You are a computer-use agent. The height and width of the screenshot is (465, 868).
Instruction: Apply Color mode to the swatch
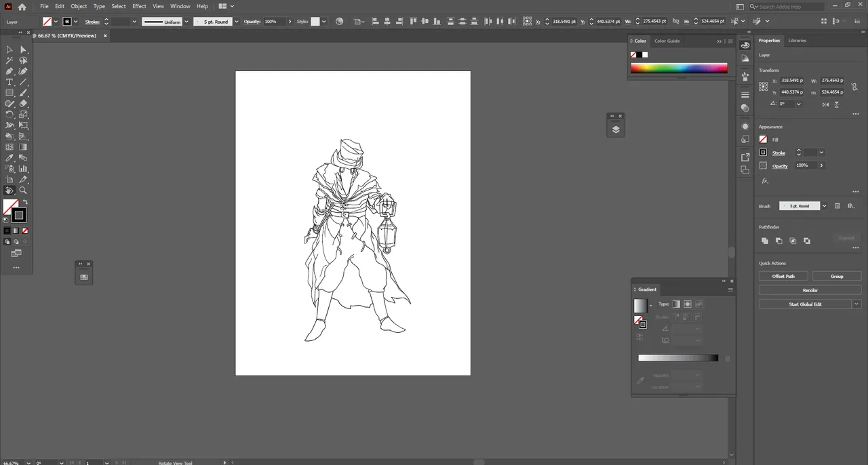click(7, 230)
